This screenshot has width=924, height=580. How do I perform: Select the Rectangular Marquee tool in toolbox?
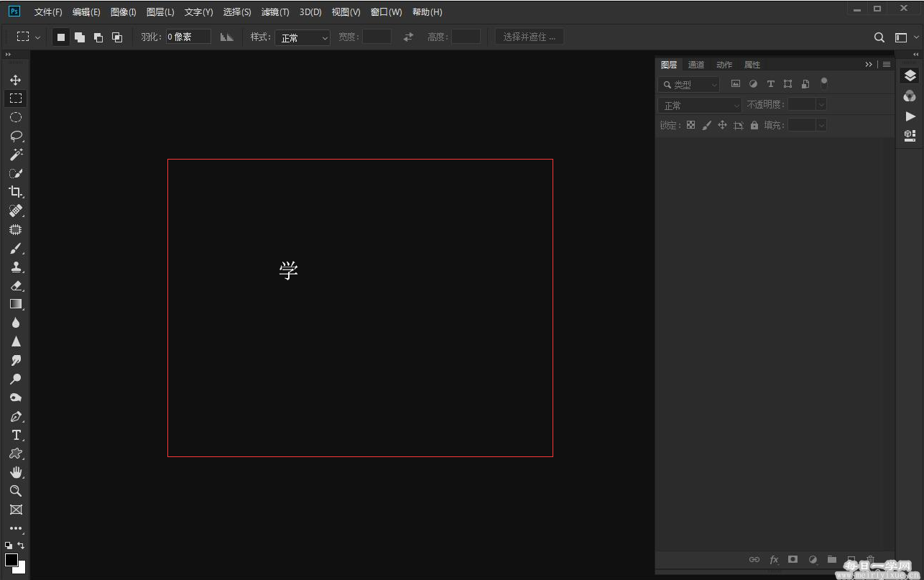(x=15, y=98)
